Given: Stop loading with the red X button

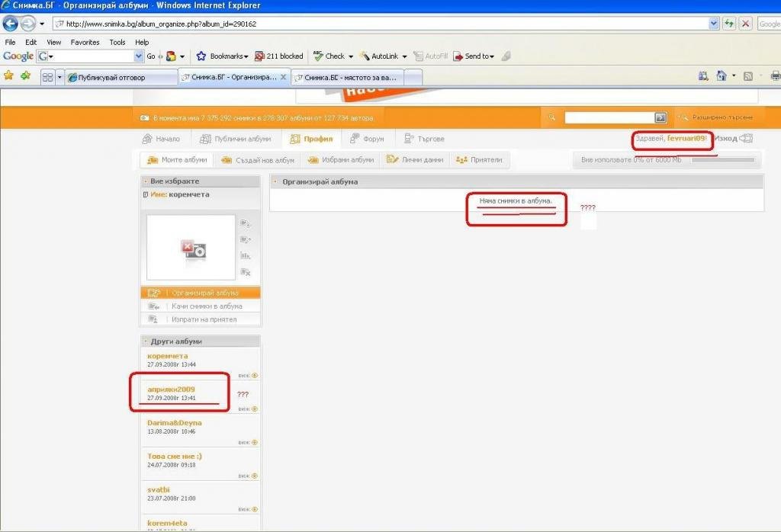Looking at the screenshot, I should [745, 24].
